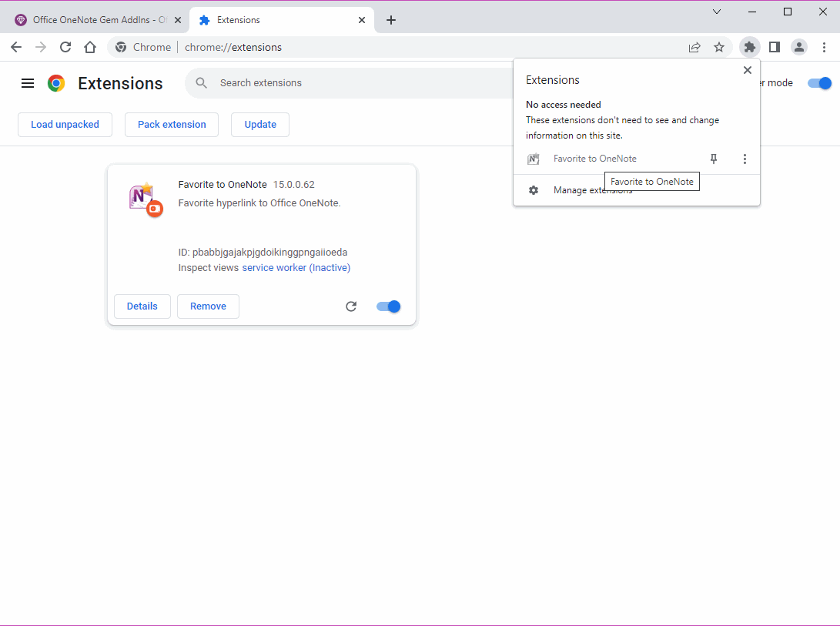Share this page from the address bar
This screenshot has height=626, width=840.
[694, 47]
